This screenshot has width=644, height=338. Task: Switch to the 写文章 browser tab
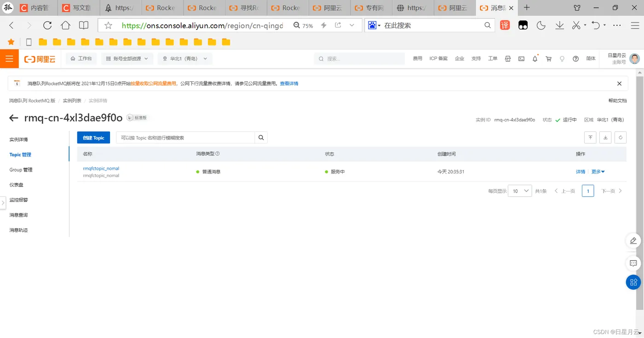click(78, 8)
